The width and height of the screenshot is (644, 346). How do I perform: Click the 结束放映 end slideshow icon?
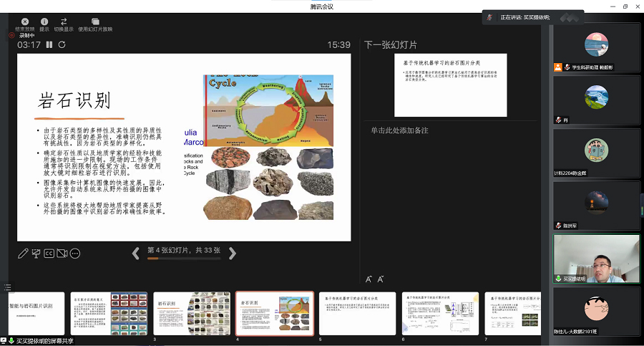click(x=25, y=22)
